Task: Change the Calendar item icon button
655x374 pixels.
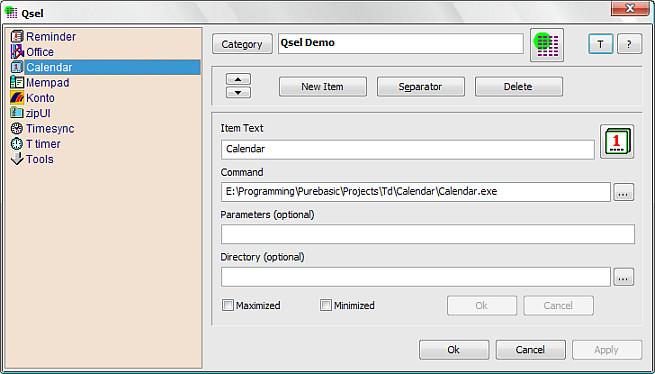Action: coord(617,141)
